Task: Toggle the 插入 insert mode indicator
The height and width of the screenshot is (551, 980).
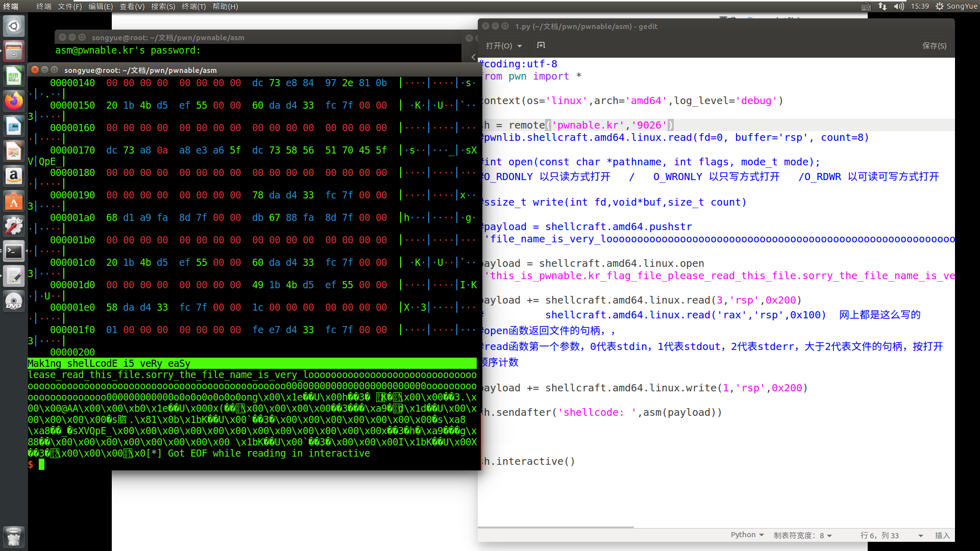Action: 942,535
